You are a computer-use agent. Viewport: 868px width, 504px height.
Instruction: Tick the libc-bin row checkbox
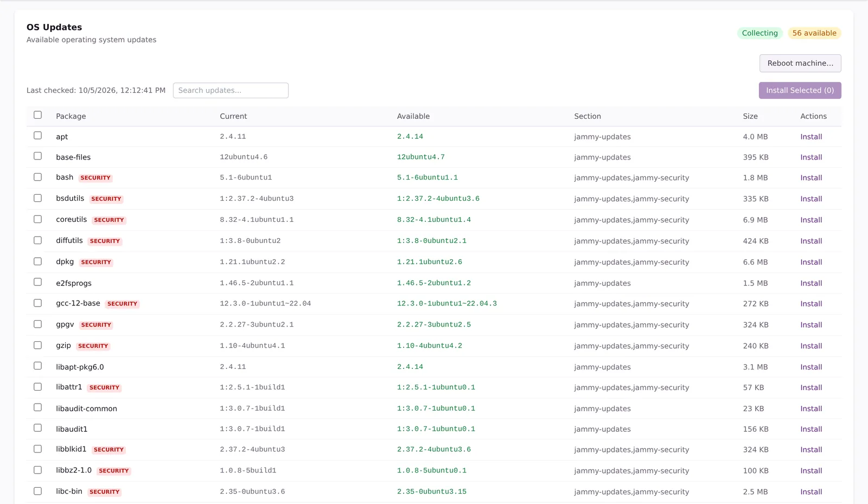click(37, 491)
